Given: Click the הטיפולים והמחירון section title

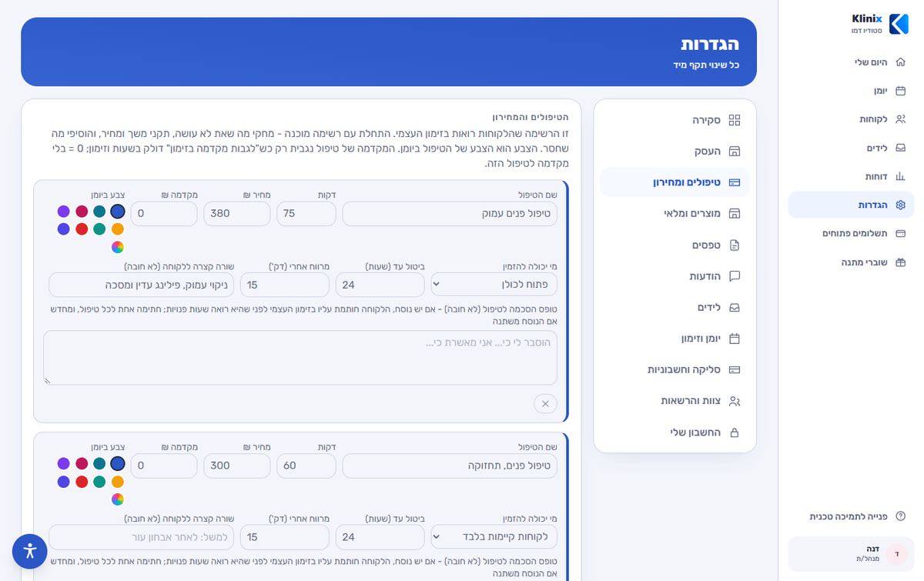Looking at the screenshot, I should 531,117.
